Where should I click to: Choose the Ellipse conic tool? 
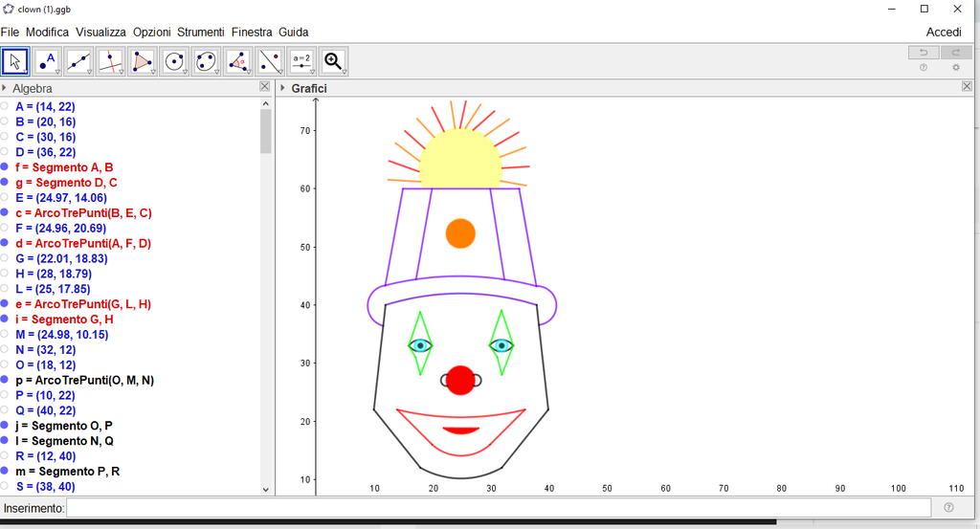[206, 62]
